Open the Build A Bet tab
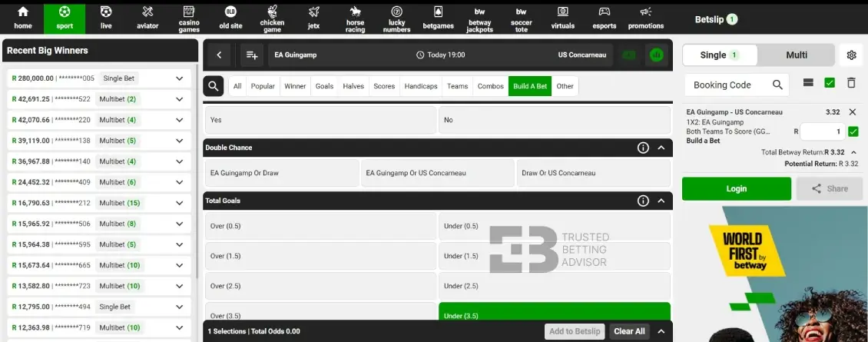Image resolution: width=868 pixels, height=342 pixels. click(530, 87)
